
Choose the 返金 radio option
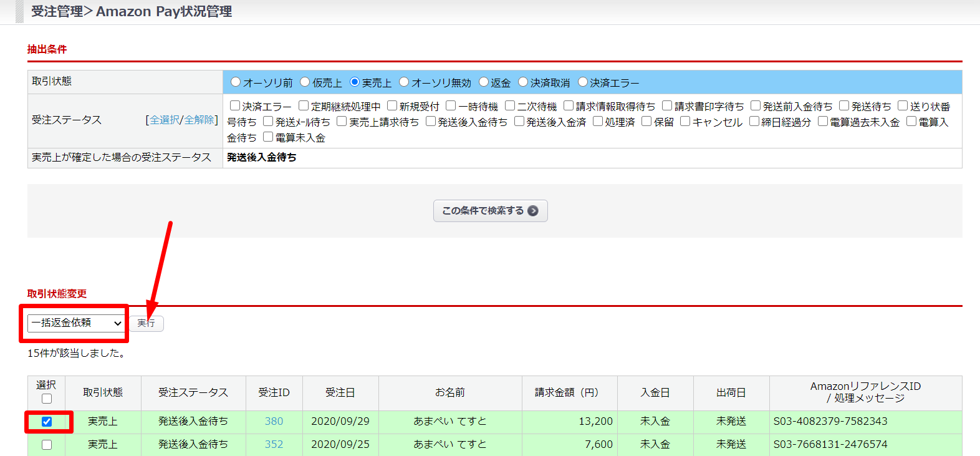click(483, 82)
